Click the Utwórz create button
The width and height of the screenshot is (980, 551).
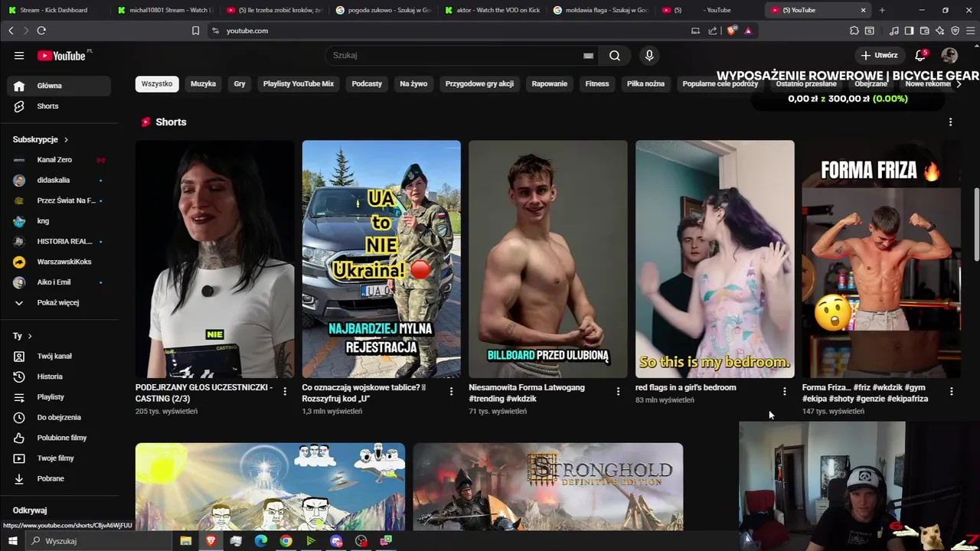[879, 55]
